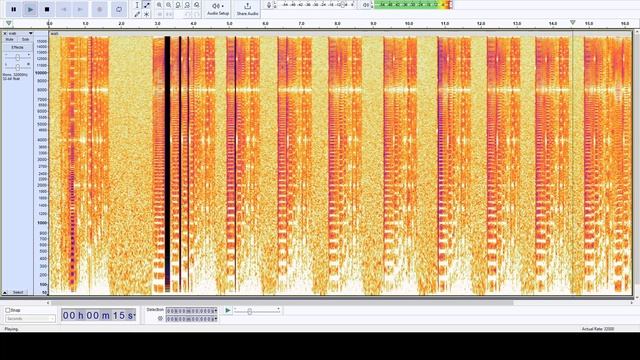Click the timeline ruler at 10.0 seconds
The width and height of the screenshot is (640, 360).
[x=409, y=24]
